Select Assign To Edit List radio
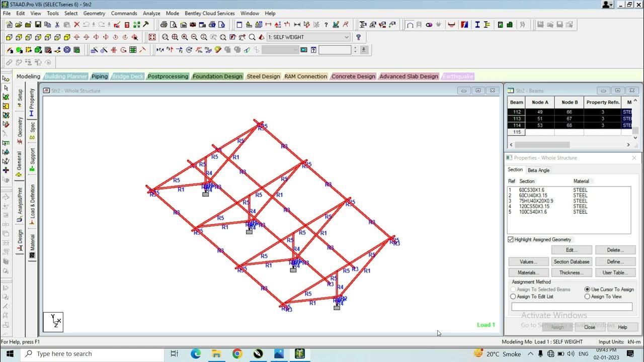Image resolution: width=644 pixels, height=362 pixels. pos(513,297)
